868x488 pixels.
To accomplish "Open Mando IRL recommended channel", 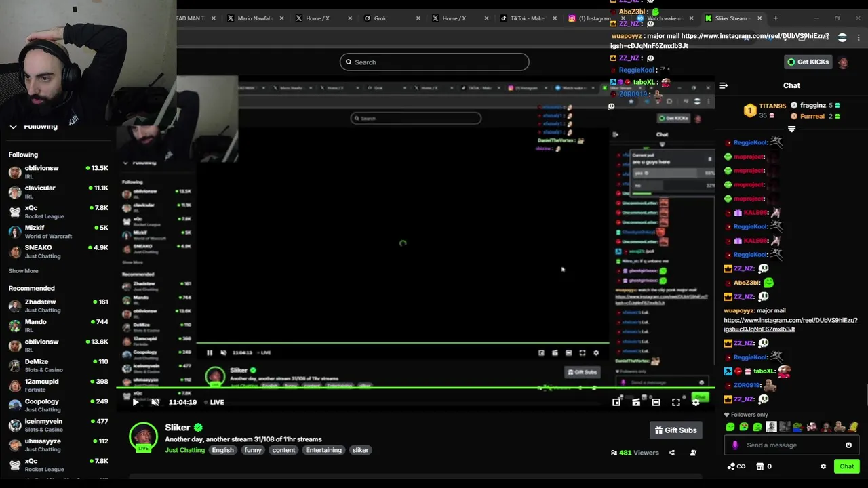I will pos(58,325).
